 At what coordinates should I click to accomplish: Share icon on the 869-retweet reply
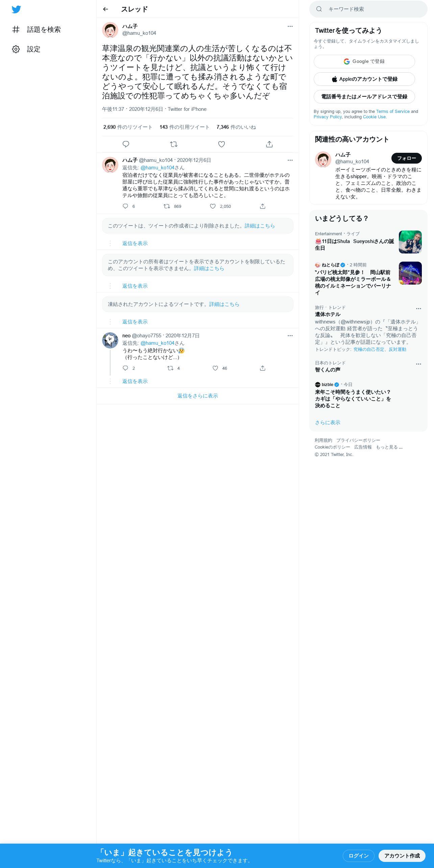[263, 206]
